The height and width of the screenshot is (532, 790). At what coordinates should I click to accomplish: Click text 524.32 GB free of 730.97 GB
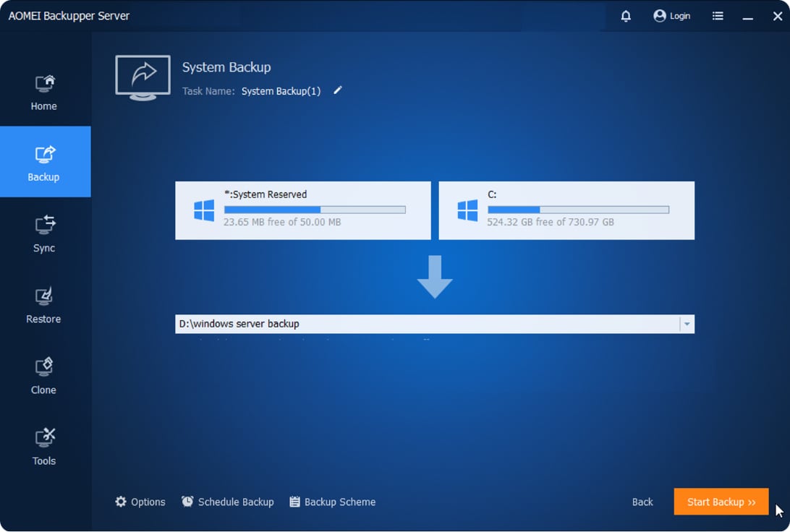(x=550, y=222)
